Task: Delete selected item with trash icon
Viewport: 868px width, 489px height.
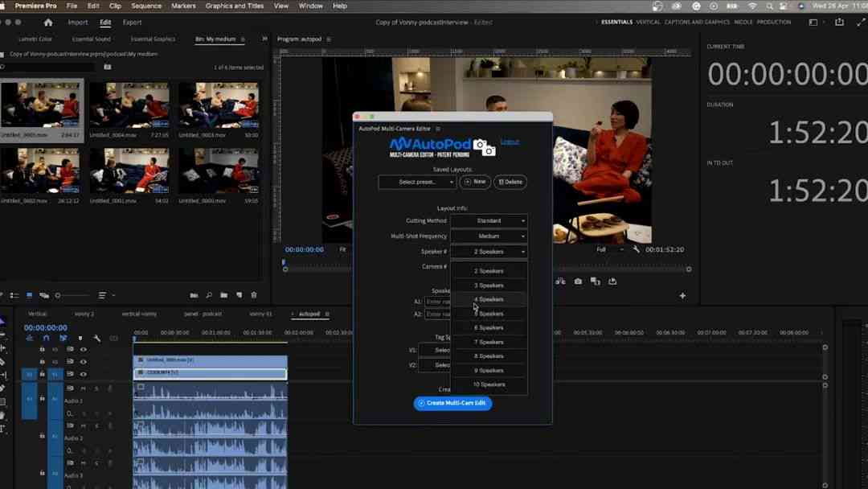Action: [x=253, y=295]
